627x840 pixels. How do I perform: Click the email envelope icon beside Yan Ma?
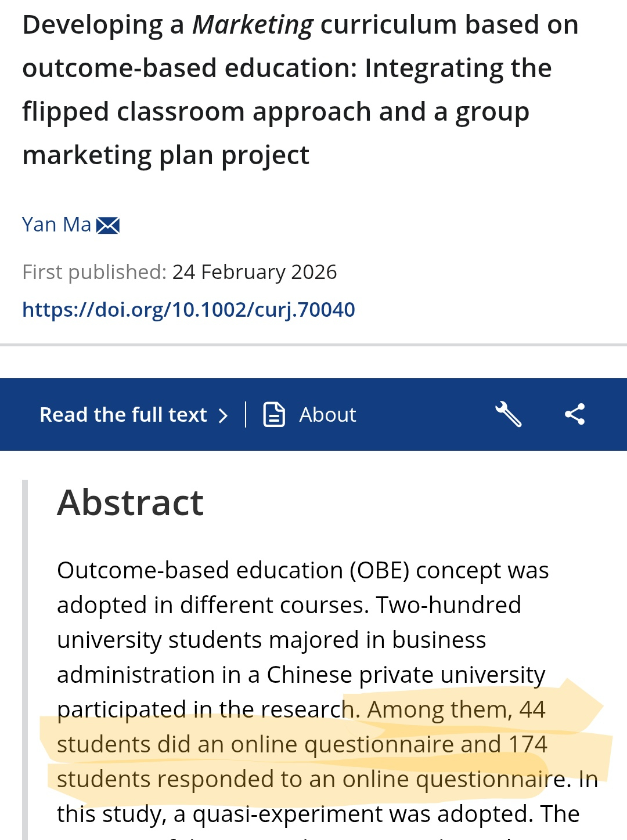pyautogui.click(x=108, y=225)
